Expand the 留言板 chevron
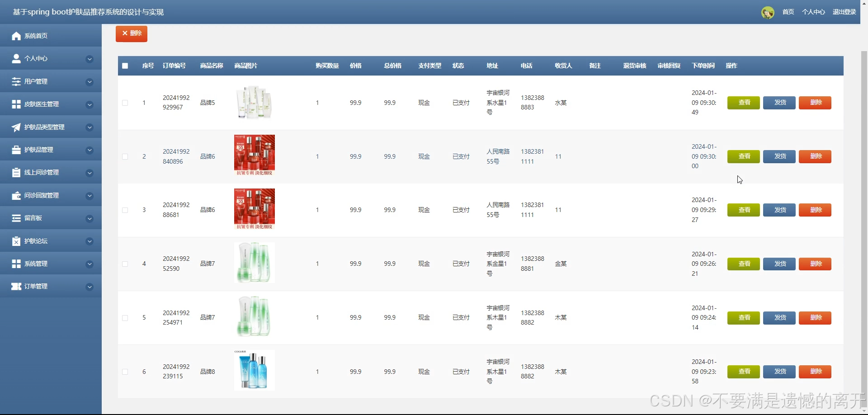Screen dimensions: 868x415 point(90,218)
